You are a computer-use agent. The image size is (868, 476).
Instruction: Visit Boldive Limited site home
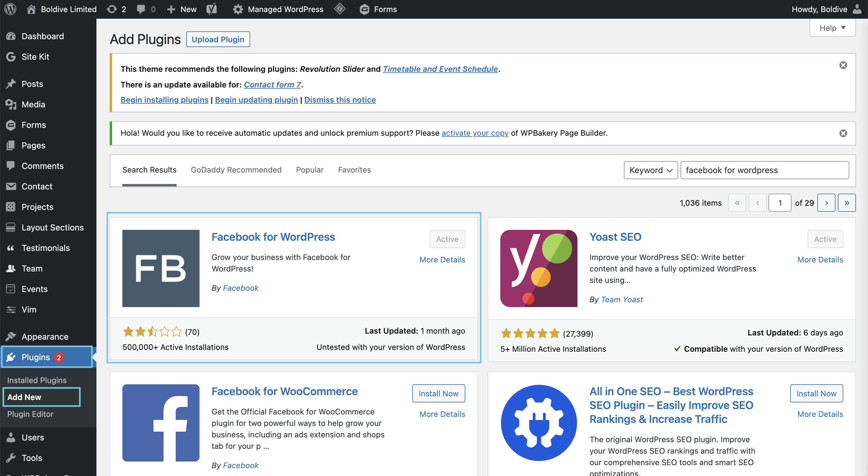coord(62,9)
